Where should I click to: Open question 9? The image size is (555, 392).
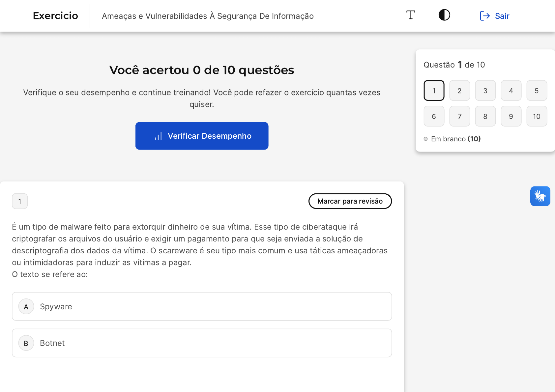click(511, 116)
